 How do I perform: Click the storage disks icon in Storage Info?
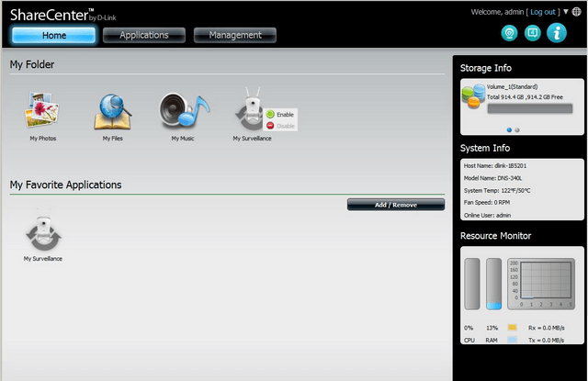click(473, 95)
